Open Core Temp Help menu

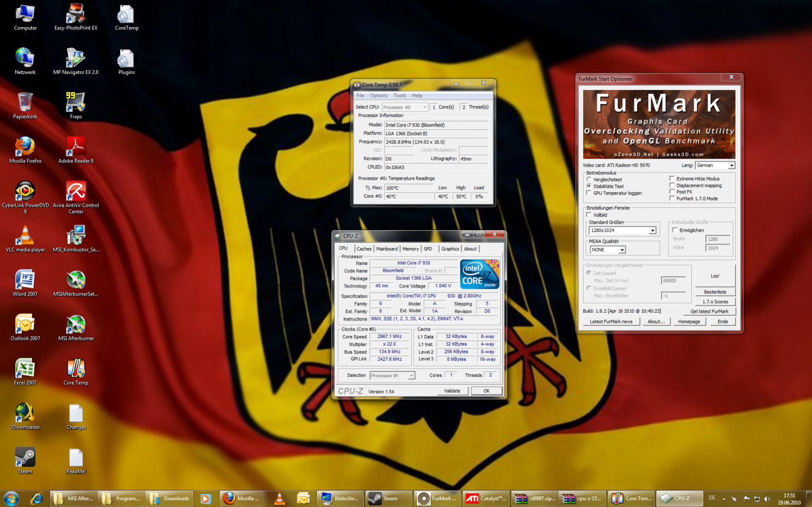click(x=417, y=96)
